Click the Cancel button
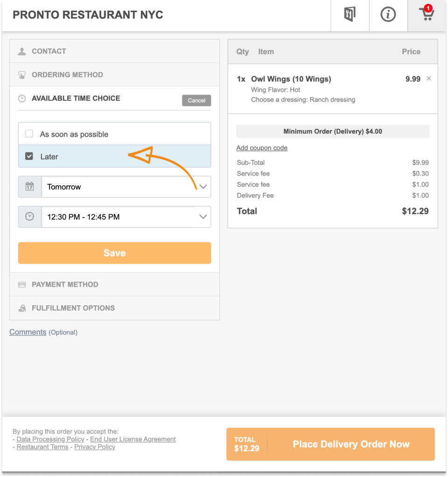Image resolution: width=448 pixels, height=477 pixels. click(x=196, y=100)
